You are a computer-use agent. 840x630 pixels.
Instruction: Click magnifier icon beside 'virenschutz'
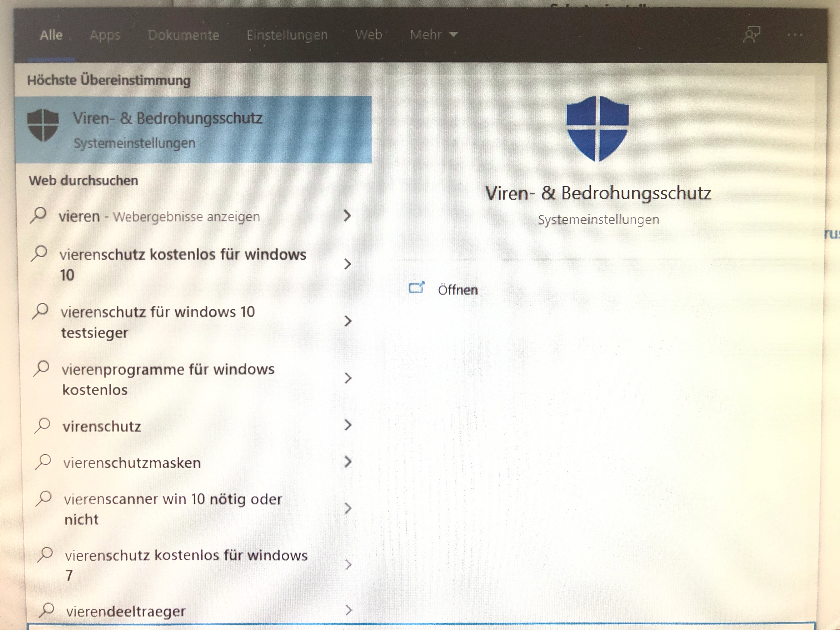(x=42, y=425)
